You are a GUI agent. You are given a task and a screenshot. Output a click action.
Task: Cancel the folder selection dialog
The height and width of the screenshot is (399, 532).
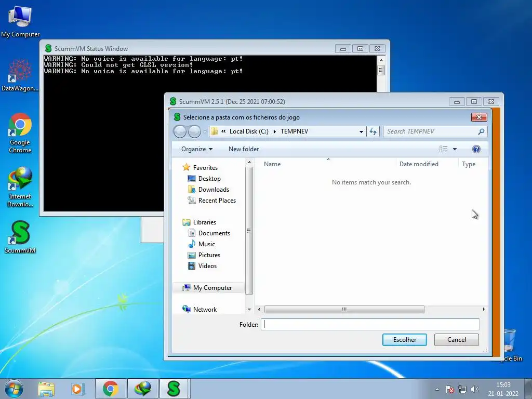456,340
